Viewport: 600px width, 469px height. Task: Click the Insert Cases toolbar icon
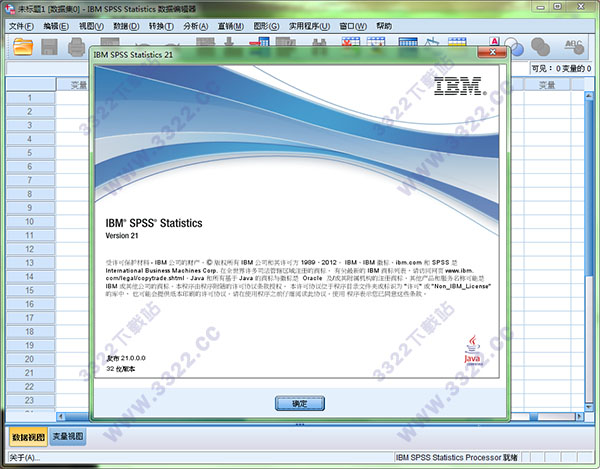point(351,42)
